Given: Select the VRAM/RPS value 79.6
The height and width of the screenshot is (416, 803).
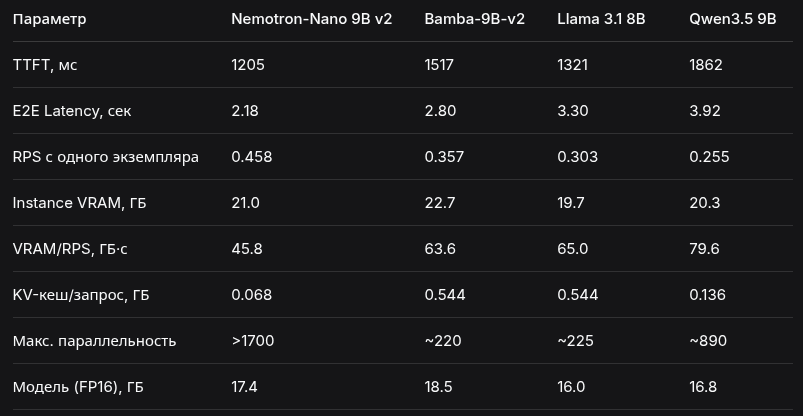Looking at the screenshot, I should coord(704,249).
